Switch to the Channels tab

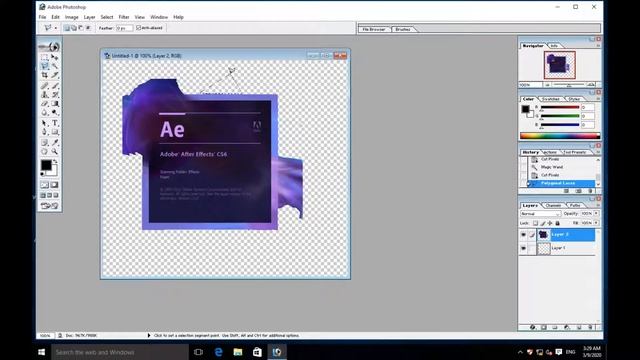click(553, 205)
